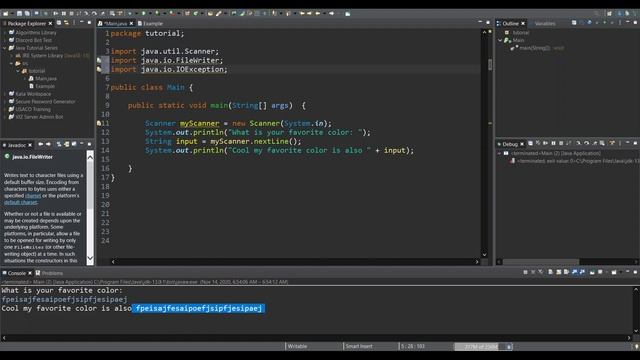The height and width of the screenshot is (360, 640).
Task: Click Step Into in Debug view toolbar
Action: (578, 144)
